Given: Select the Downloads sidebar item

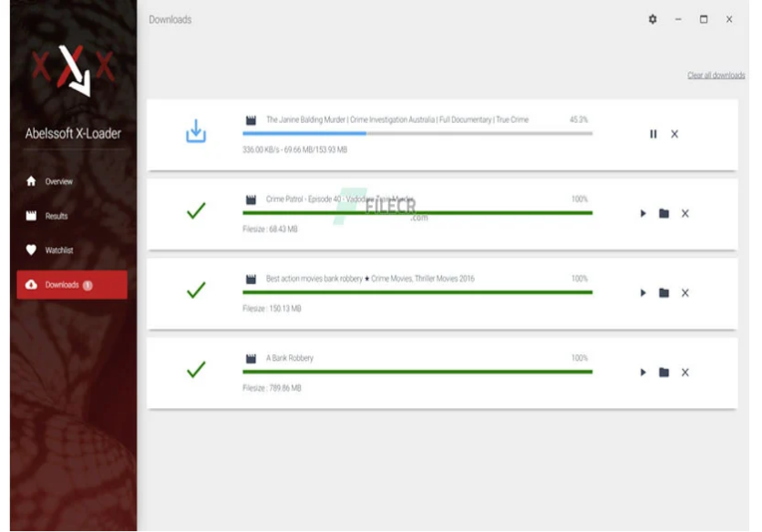Looking at the screenshot, I should pos(72,285).
